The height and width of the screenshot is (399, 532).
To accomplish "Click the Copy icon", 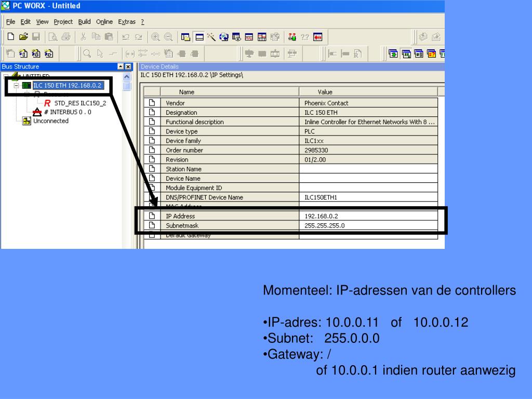I will click(96, 37).
